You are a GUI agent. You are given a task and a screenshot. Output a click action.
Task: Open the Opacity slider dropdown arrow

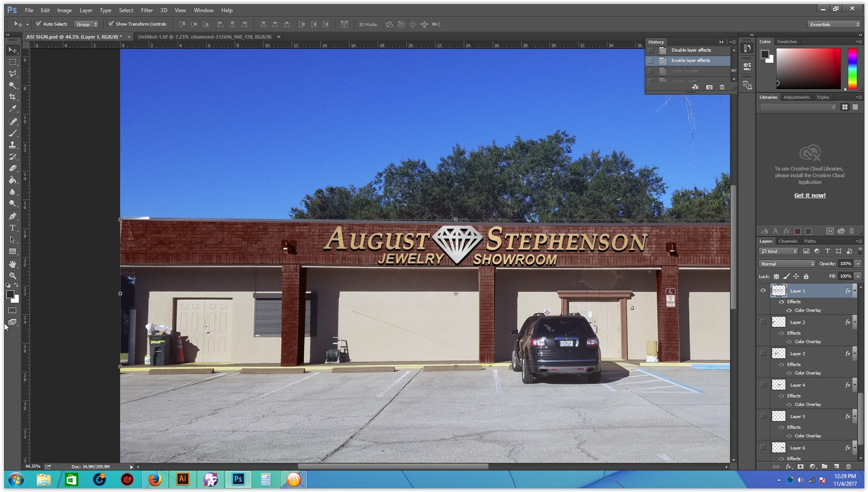tap(858, 264)
